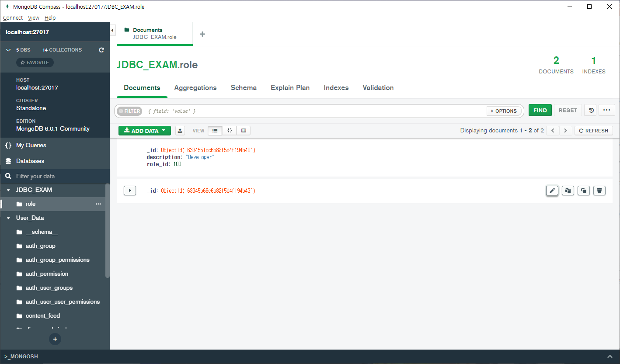Click the description value "Developer"

pos(200,157)
